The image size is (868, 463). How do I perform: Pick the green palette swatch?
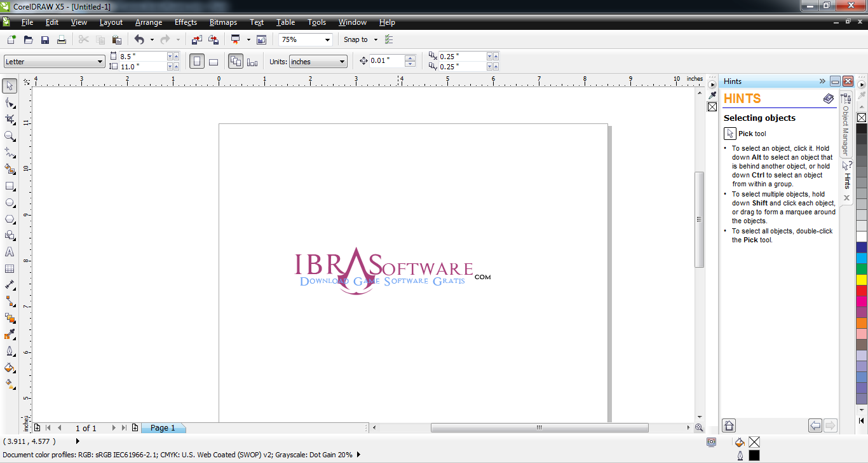pos(862,269)
